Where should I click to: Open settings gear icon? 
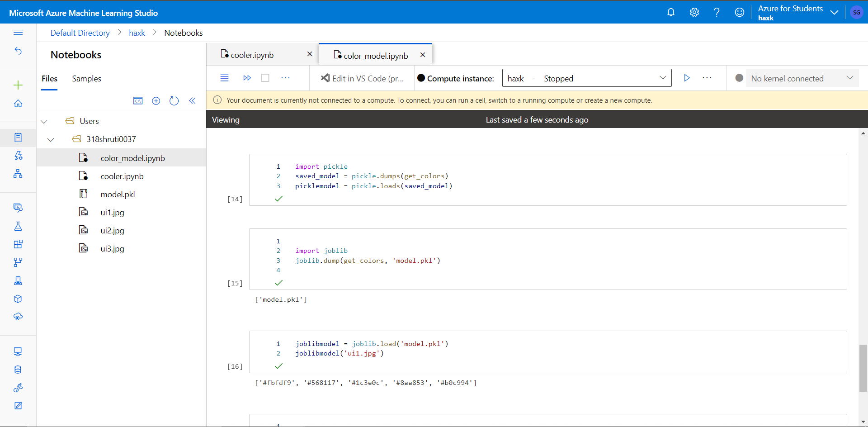tap(694, 12)
